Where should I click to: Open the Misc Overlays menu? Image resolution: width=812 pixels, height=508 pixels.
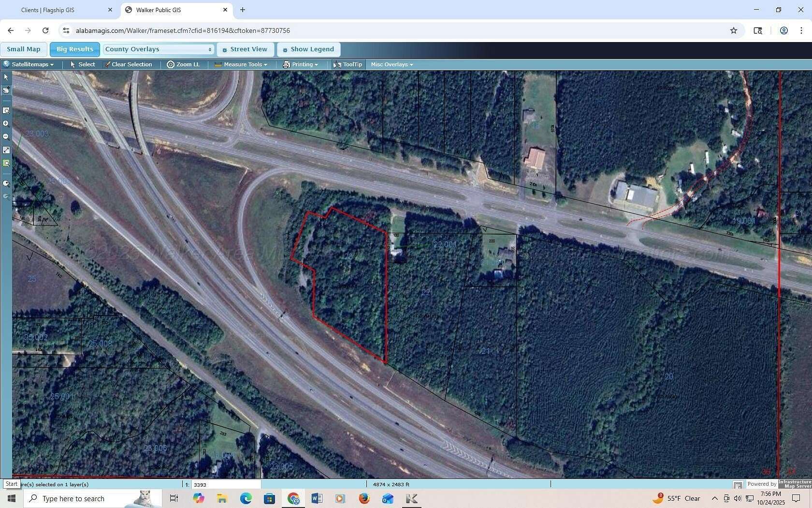[x=391, y=64]
